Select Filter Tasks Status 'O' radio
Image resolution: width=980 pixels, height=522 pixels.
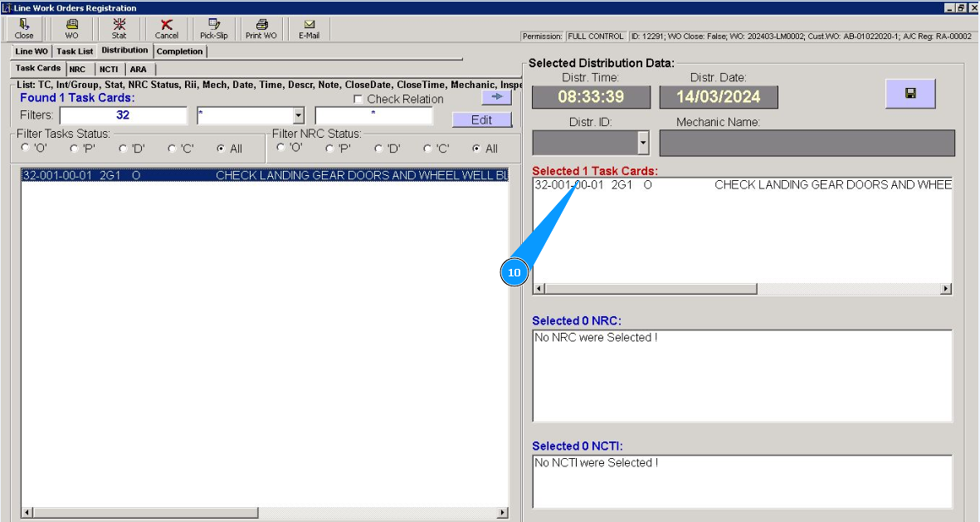pyautogui.click(x=25, y=149)
